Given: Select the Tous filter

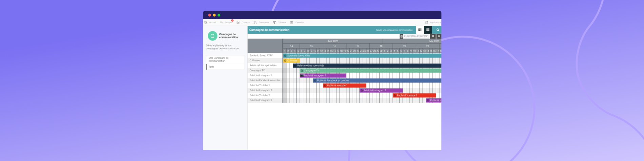Looking at the screenshot, I should (225, 67).
